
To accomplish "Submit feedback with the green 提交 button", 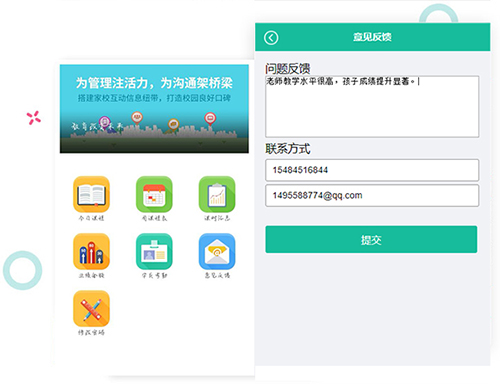I will 371,239.
